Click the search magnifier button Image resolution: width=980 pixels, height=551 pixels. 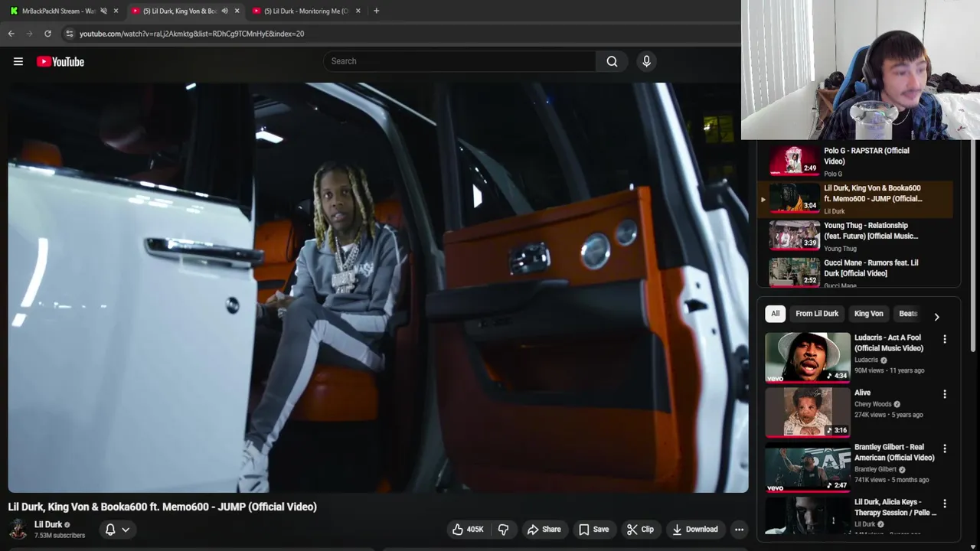pos(612,61)
